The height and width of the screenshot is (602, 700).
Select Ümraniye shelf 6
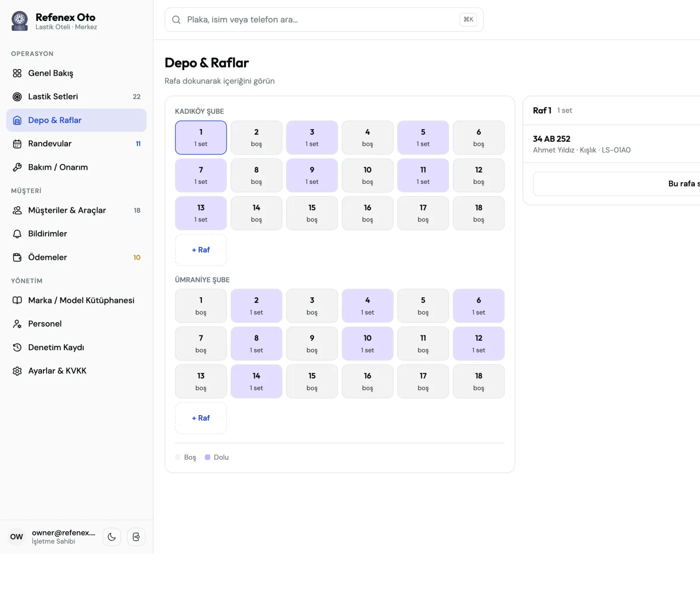point(479,306)
